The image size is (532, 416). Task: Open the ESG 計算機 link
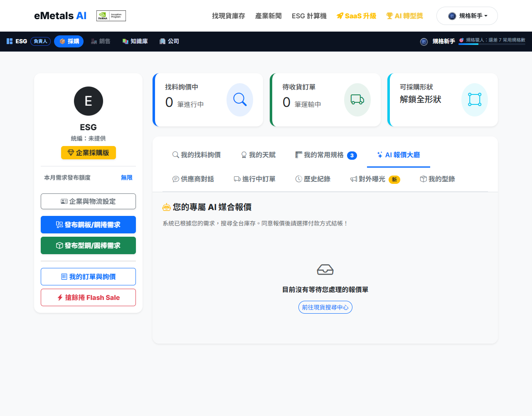tap(309, 16)
